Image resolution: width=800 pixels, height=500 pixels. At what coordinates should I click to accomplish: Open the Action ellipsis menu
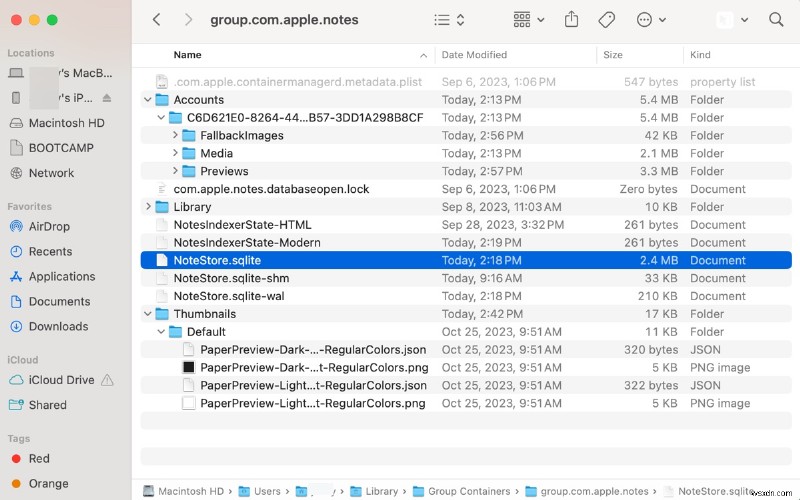[651, 20]
